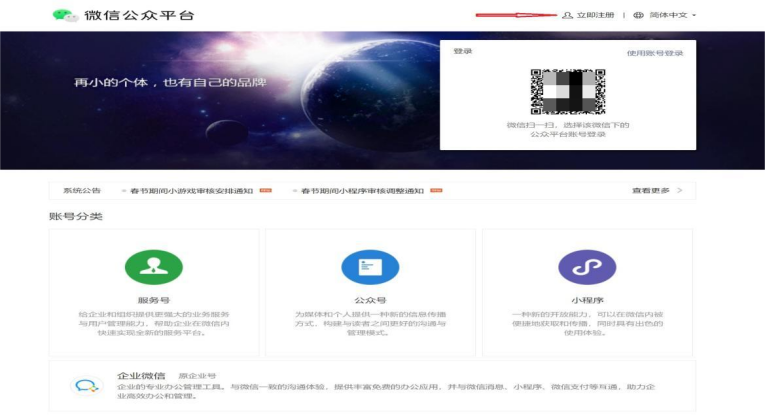Select the 服务号 card title
This screenshot has height=420, width=766.
click(x=153, y=300)
